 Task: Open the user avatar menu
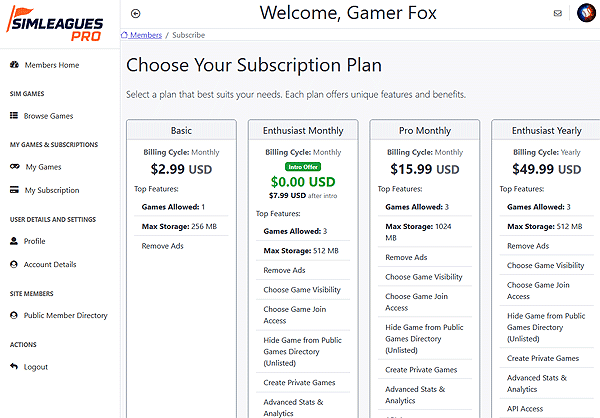[584, 13]
